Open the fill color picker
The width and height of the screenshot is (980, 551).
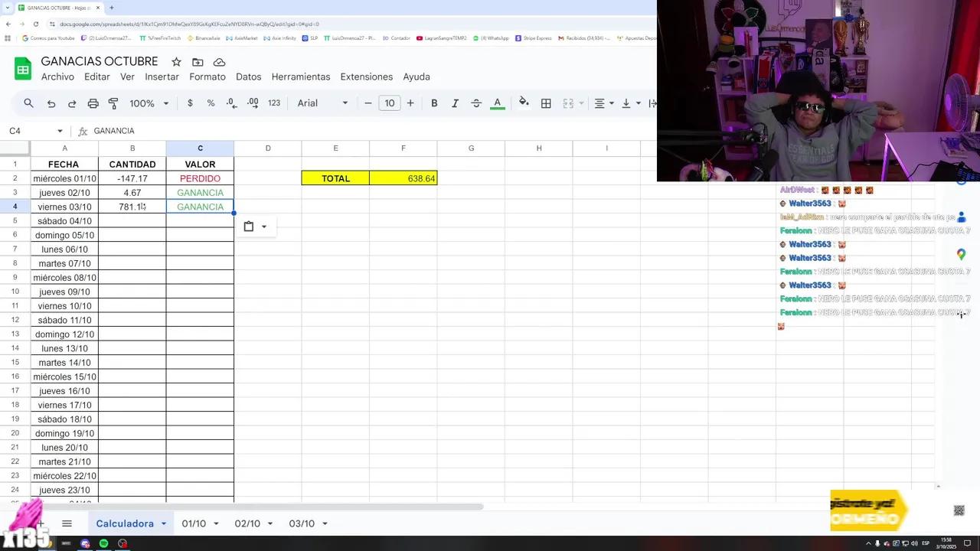(x=524, y=103)
